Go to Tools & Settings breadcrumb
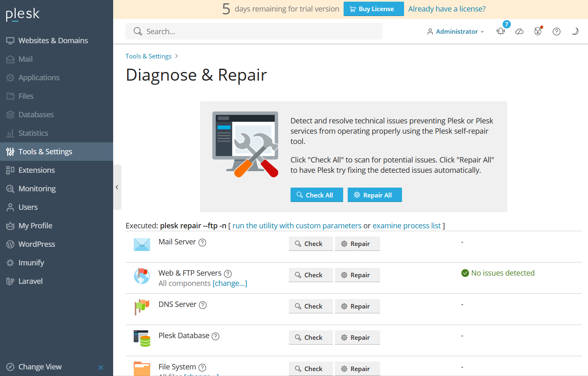This screenshot has width=588, height=376. (x=149, y=56)
